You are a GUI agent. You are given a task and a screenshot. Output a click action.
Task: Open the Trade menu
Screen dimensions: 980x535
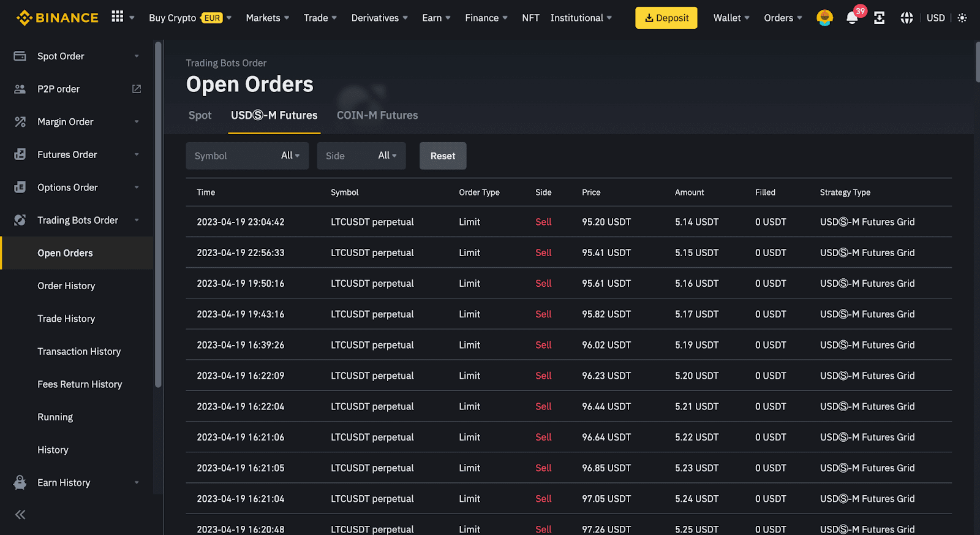pos(320,18)
